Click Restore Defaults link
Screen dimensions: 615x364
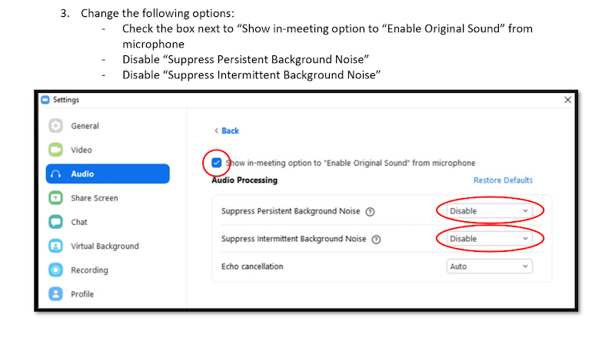(503, 180)
